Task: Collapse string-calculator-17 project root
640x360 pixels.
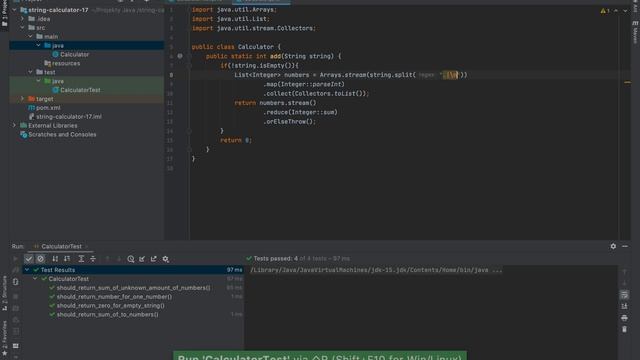Action: coord(15,10)
